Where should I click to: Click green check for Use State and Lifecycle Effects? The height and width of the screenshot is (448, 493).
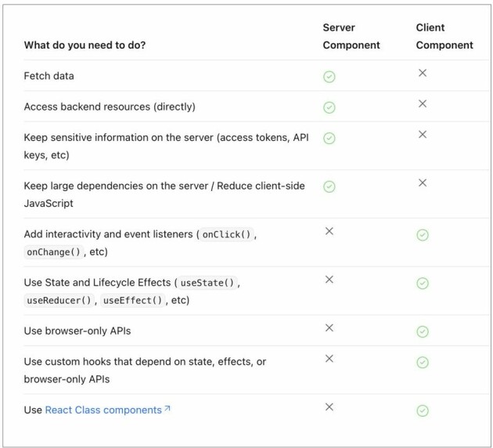coord(423,284)
